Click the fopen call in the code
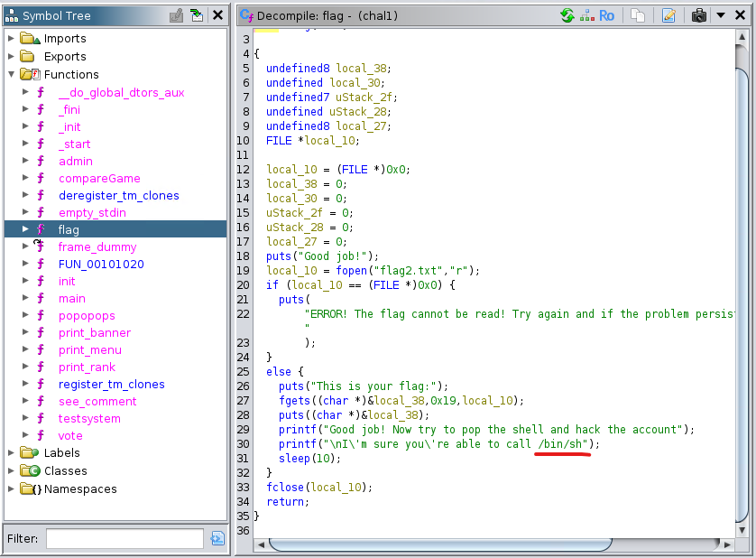 tap(352, 270)
